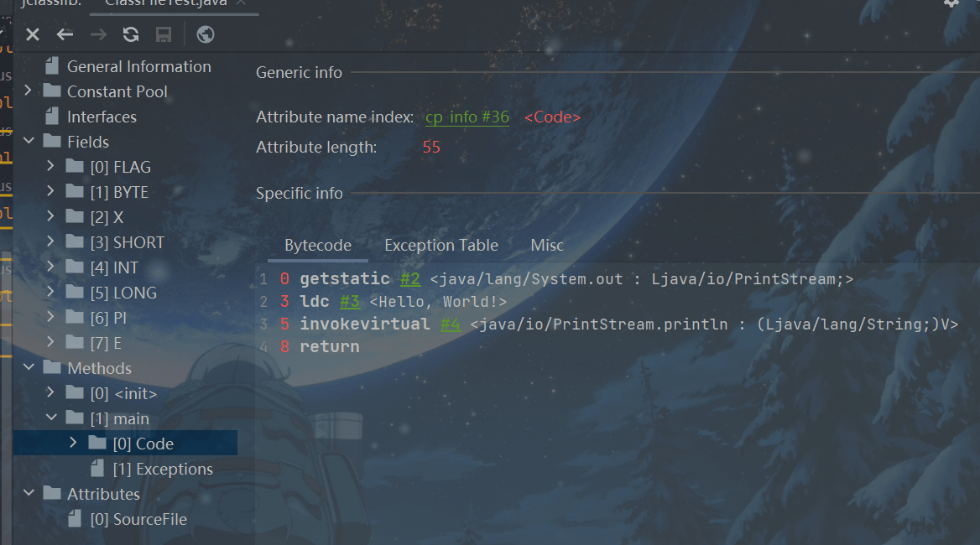
Task: Click the save floppy disk icon
Action: [164, 34]
